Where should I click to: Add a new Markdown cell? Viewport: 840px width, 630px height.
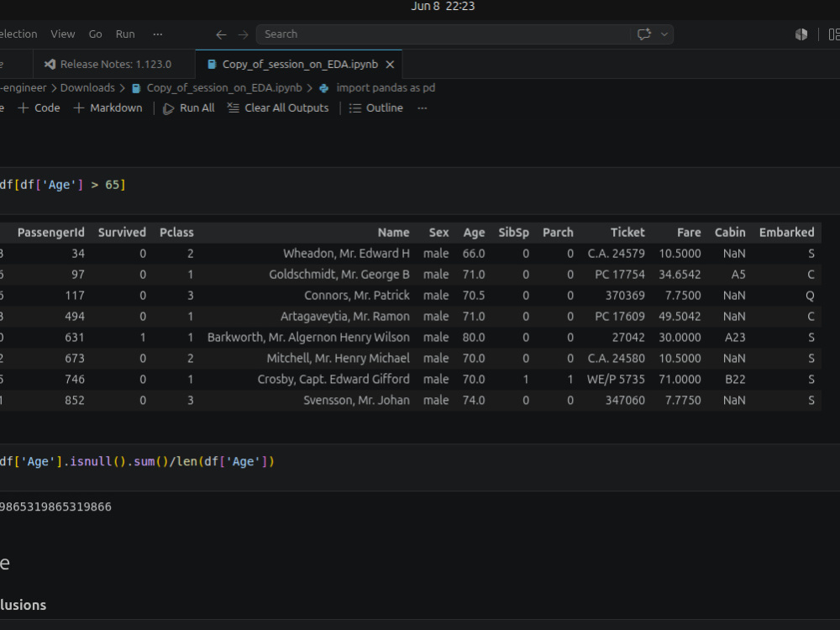click(x=108, y=108)
